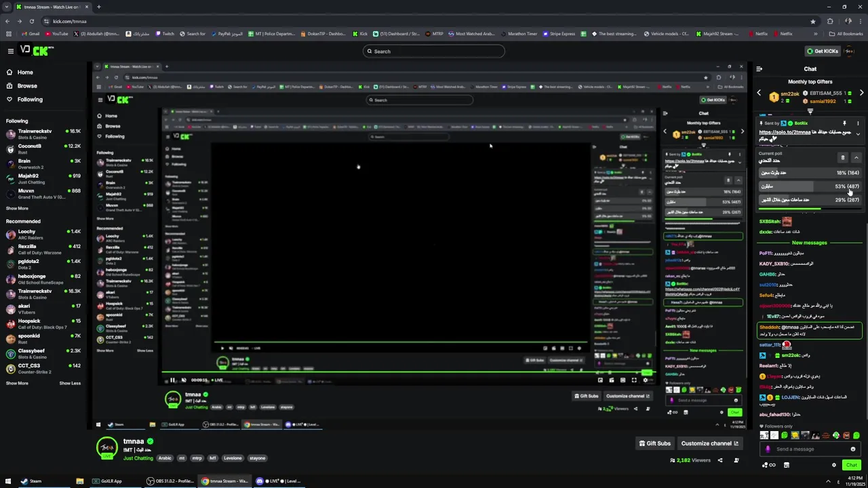This screenshot has height=488, width=868.
Task: Open YouTube bookmark
Action: pos(56,34)
